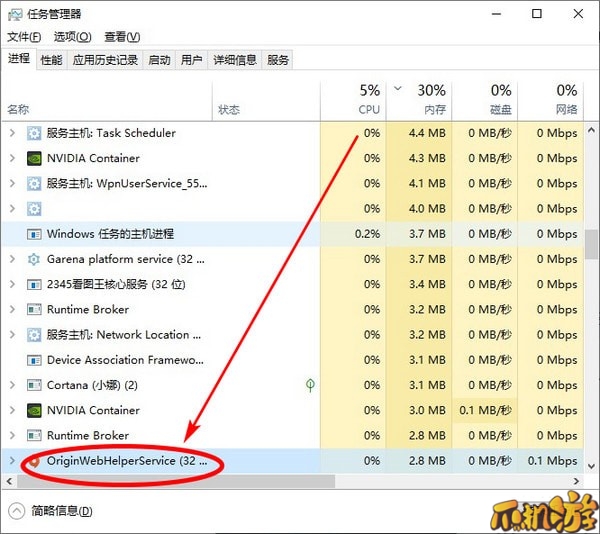Select the Device Association Framewo... row name
This screenshot has height=534, width=600.
125,360
